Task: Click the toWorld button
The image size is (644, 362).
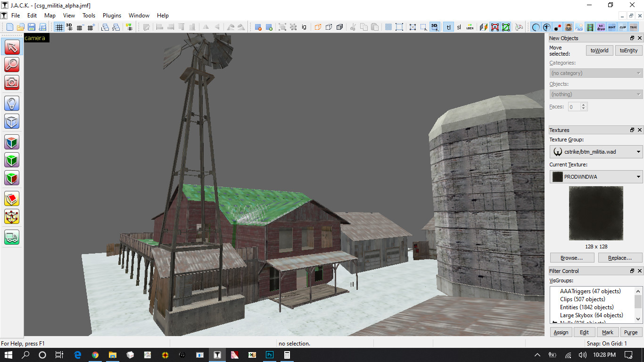Action: pos(600,50)
